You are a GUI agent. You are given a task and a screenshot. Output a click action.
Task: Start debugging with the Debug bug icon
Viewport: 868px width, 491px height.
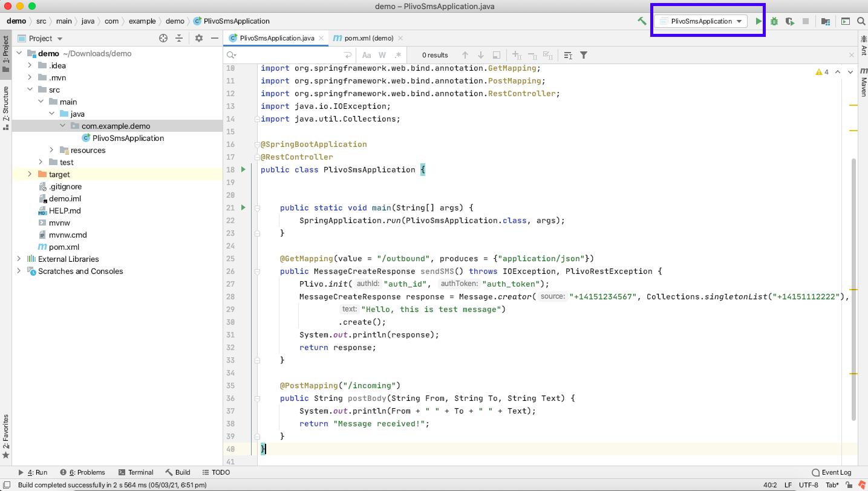click(x=774, y=21)
